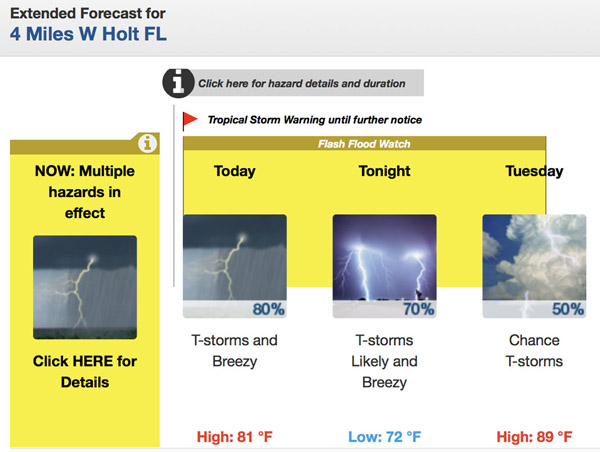This screenshot has height=452, width=600.
Task: Click the small info icon on yellow panel
Action: tap(149, 144)
